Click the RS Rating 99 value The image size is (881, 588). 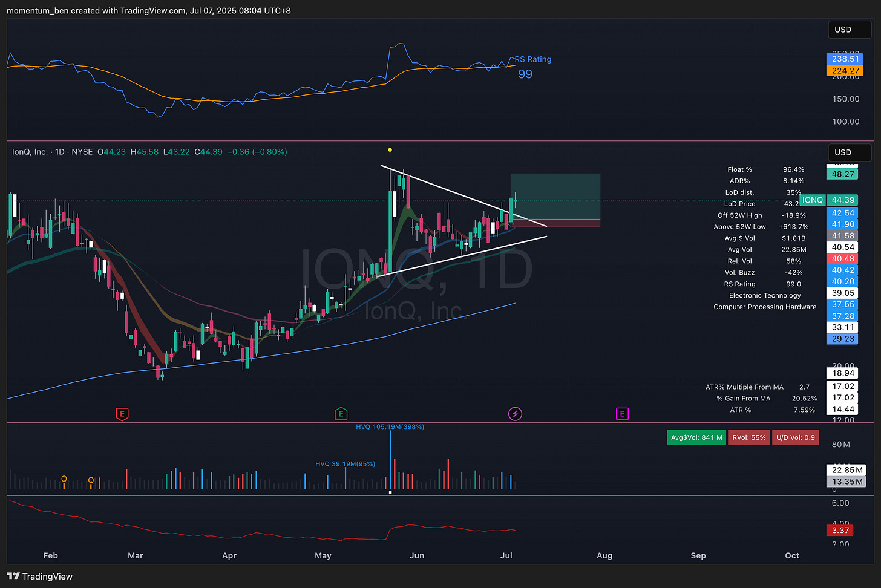tap(525, 74)
